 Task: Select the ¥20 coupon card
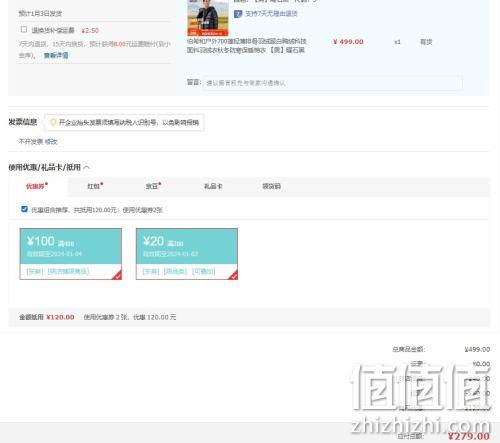pos(187,254)
